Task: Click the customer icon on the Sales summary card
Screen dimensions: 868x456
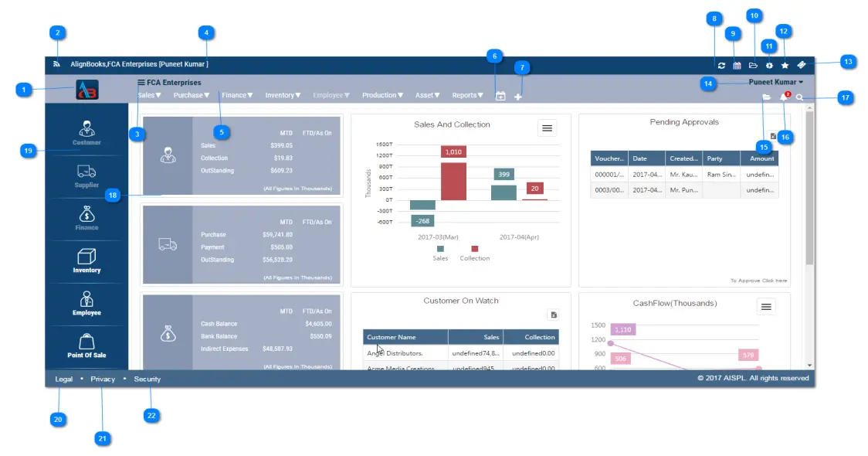Action: (x=168, y=155)
